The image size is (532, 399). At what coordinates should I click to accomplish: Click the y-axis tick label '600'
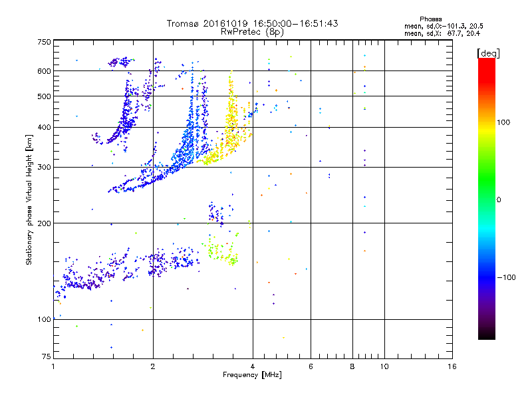point(44,71)
